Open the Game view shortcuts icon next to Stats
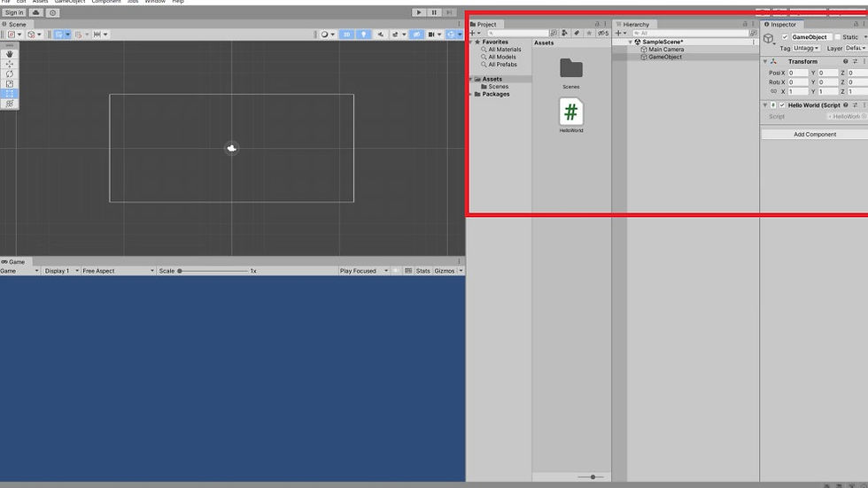 pos(408,271)
